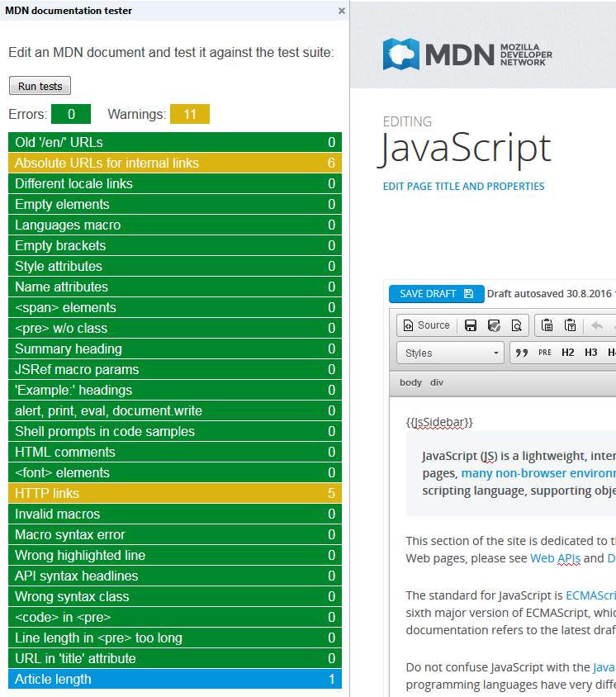The width and height of the screenshot is (616, 697).
Task: Expand 'Empty elements' test row
Action: click(x=175, y=205)
